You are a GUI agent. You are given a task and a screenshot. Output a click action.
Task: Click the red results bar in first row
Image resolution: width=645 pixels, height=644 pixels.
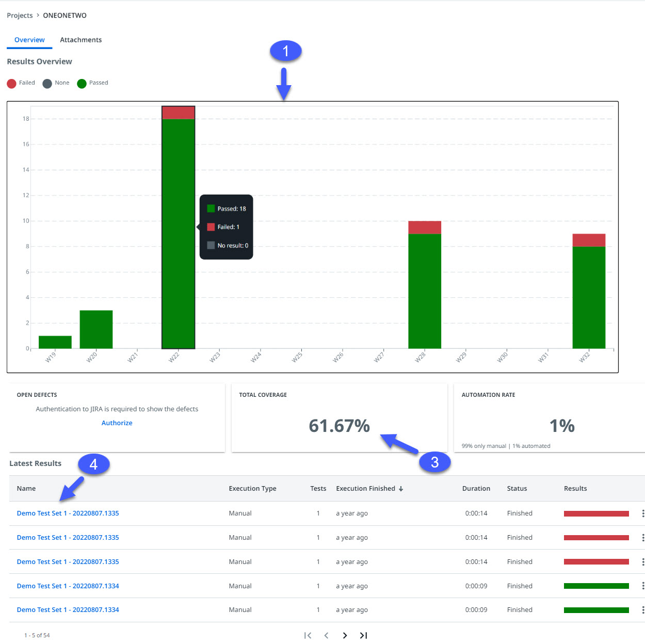pos(596,513)
